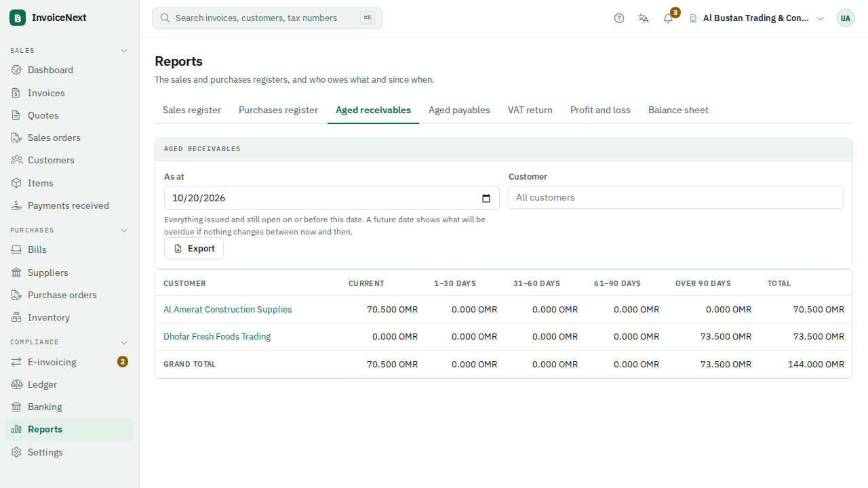This screenshot has height=488, width=868.
Task: Open the All customers filter combo box
Action: 676,197
